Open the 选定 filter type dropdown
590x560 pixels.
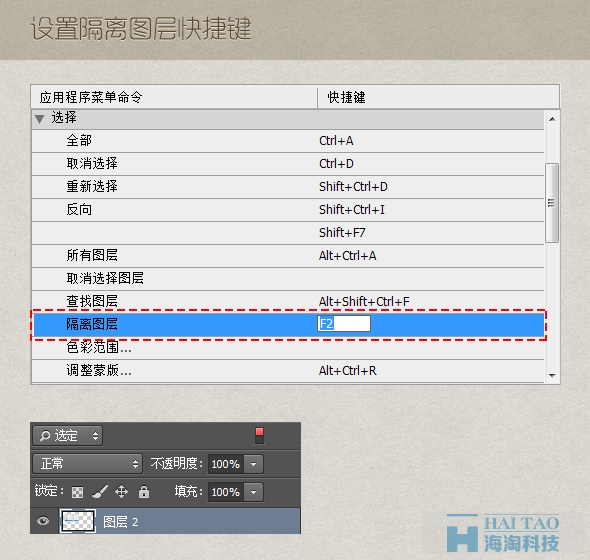point(67,436)
